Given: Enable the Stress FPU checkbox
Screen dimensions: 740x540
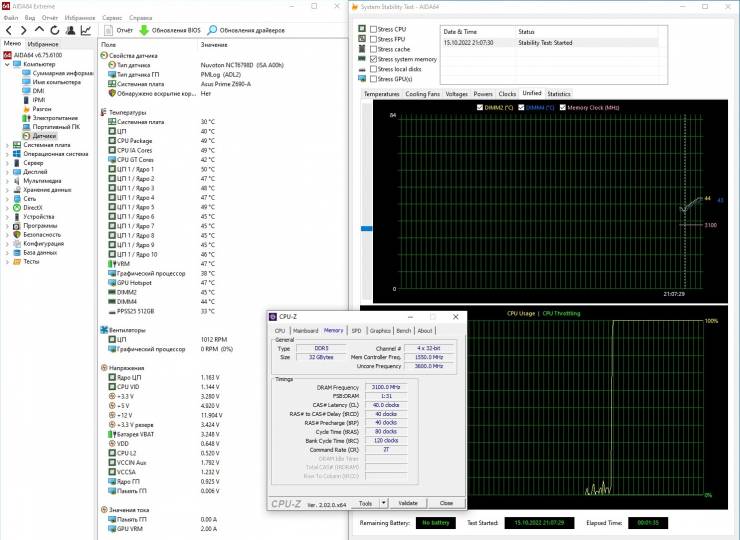Looking at the screenshot, I should click(373, 39).
